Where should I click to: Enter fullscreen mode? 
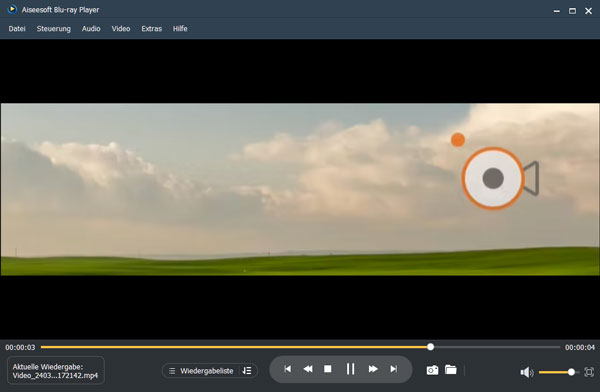pos(589,372)
